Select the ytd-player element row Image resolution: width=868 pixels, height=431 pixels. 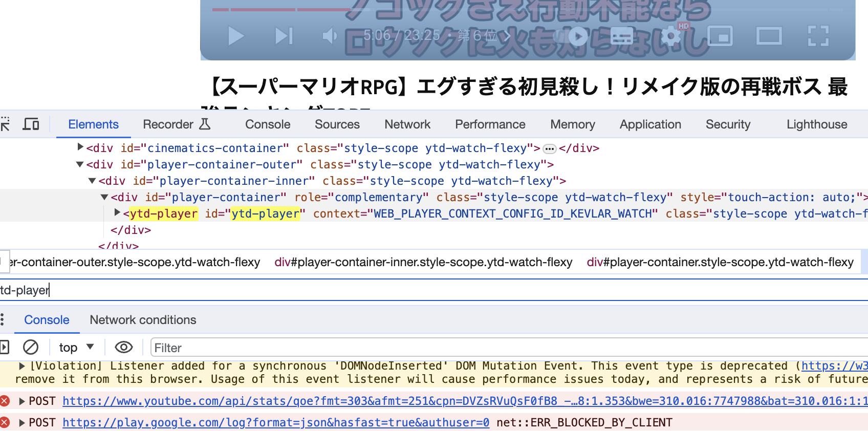click(434, 213)
